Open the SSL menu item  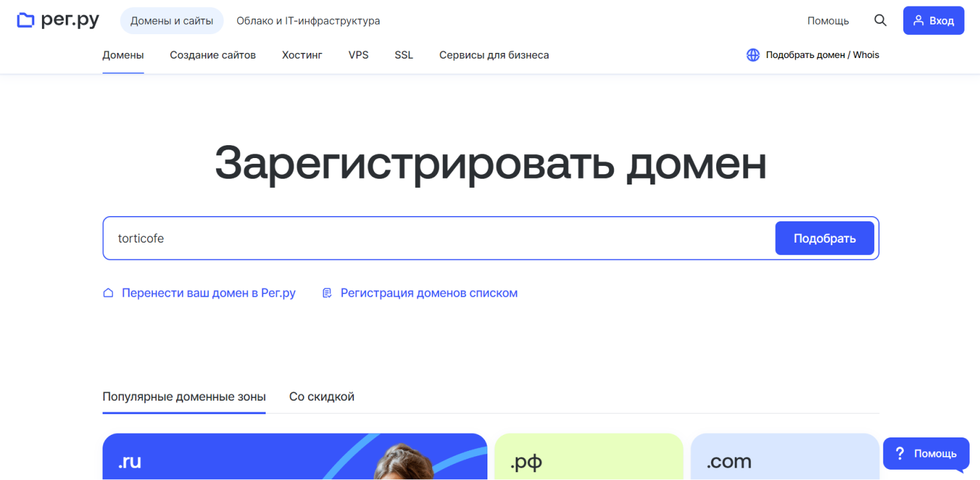point(404,55)
